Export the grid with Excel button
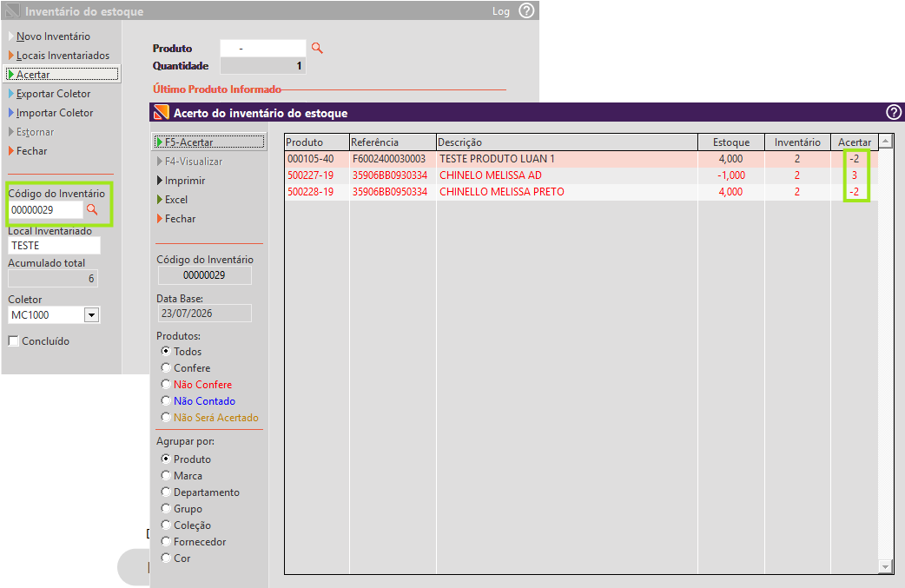The width and height of the screenshot is (905, 588). [x=176, y=199]
